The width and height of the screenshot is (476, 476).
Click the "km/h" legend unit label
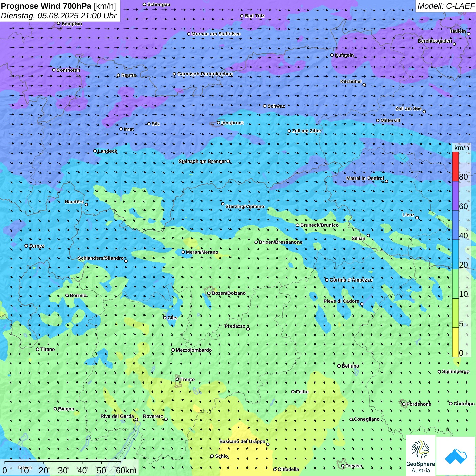pos(461,148)
